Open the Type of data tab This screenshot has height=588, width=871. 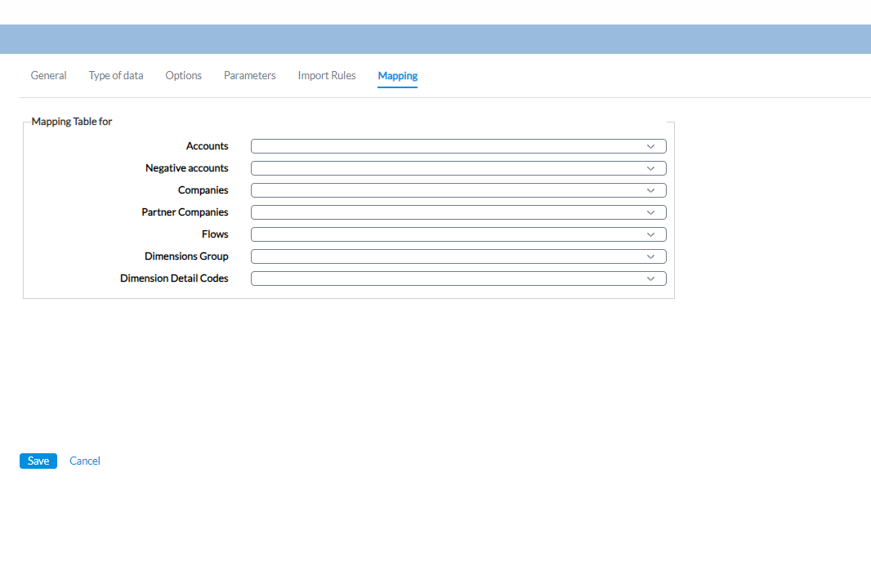(116, 75)
